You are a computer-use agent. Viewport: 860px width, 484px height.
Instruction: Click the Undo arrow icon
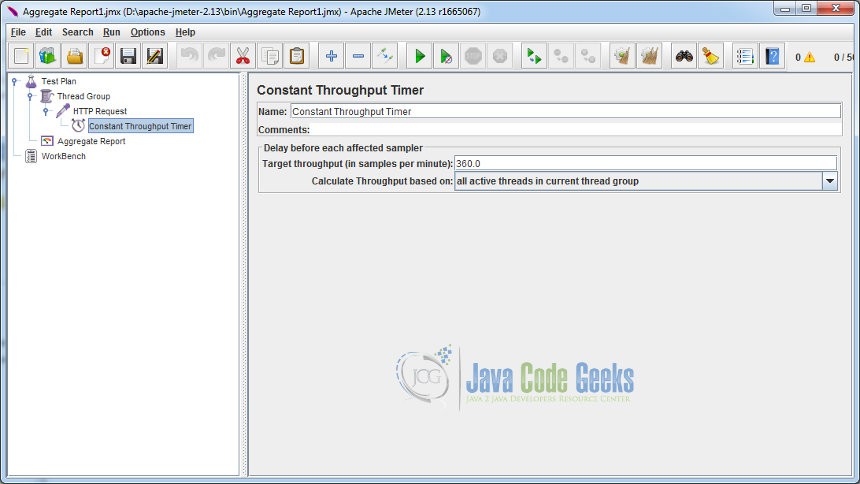coord(190,56)
